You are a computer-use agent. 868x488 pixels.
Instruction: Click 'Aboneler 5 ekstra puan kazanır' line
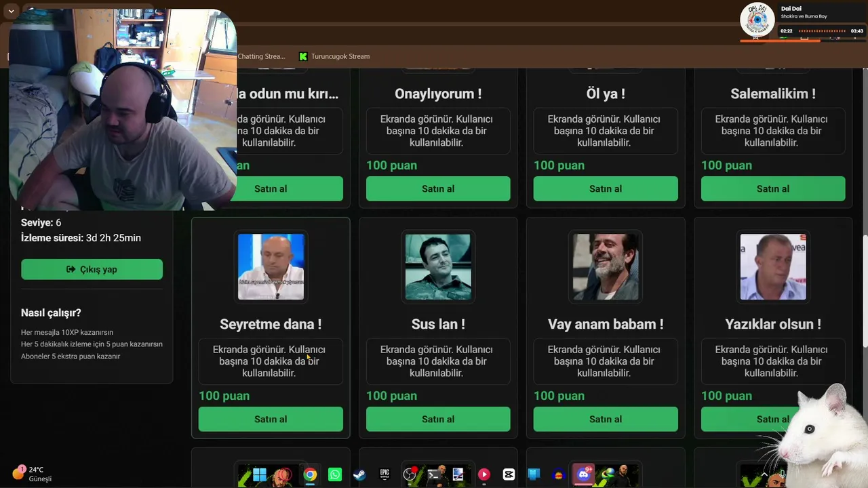[x=71, y=356]
